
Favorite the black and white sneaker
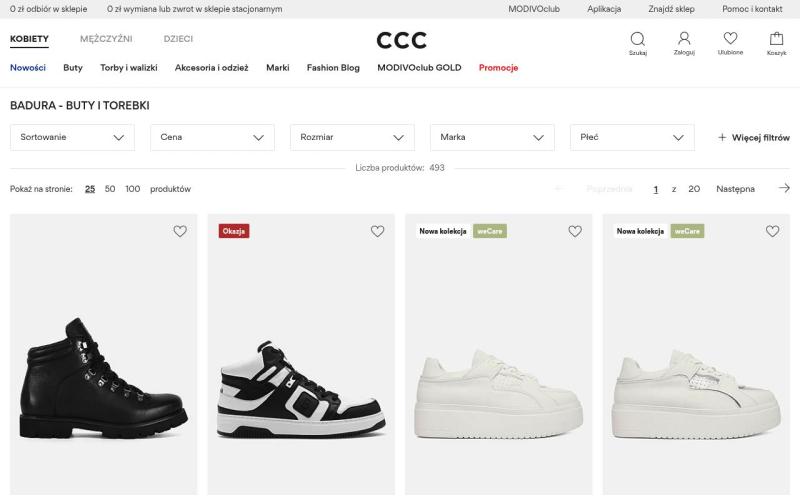377,231
